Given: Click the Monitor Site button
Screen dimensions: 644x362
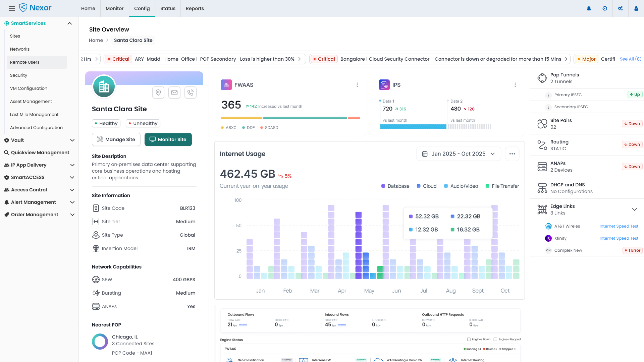Looking at the screenshot, I should point(168,139).
